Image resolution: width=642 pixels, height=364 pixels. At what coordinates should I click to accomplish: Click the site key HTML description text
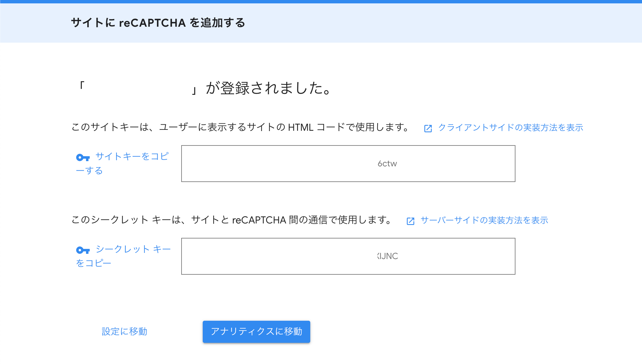[x=241, y=127]
